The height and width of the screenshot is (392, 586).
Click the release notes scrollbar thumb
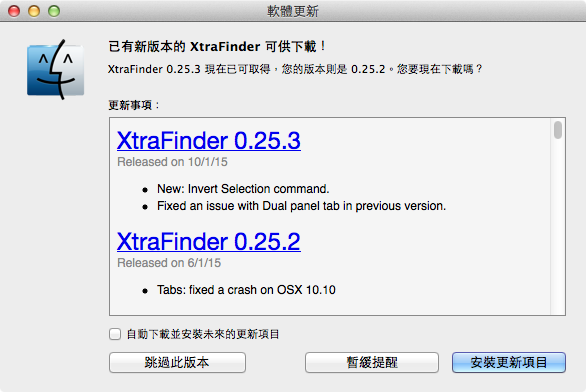(x=558, y=130)
